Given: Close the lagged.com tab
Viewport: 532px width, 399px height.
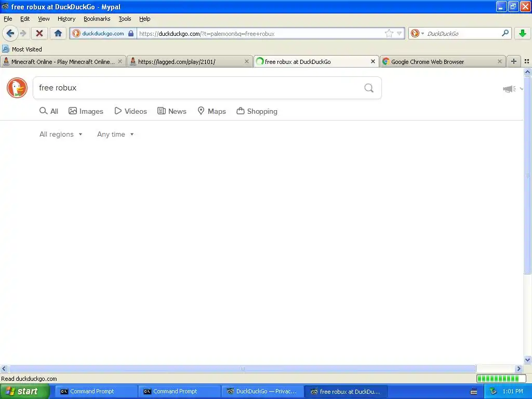Looking at the screenshot, I should [247, 61].
